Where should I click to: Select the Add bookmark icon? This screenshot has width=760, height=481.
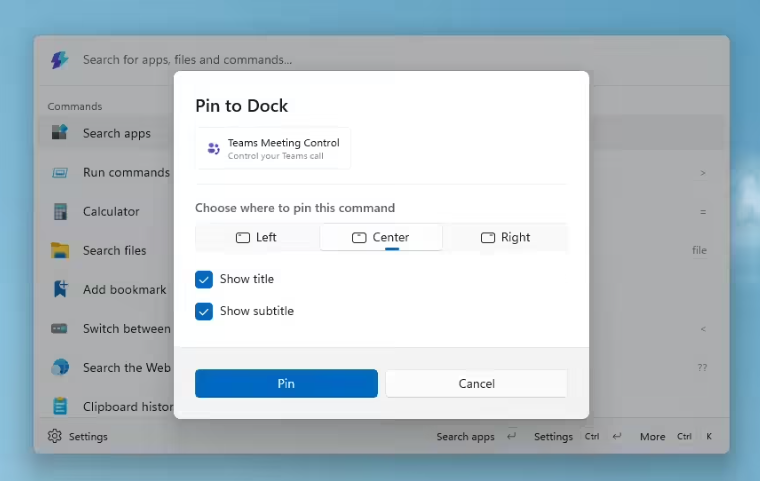(x=59, y=289)
